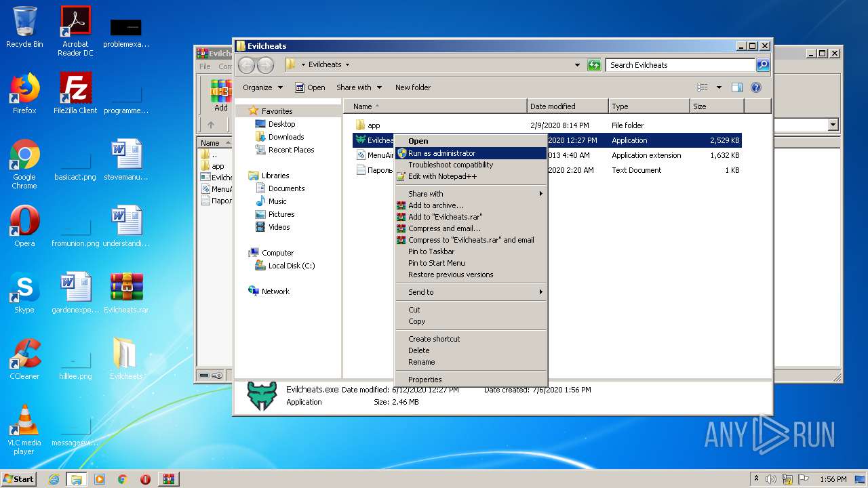Image resolution: width=868 pixels, height=488 pixels.
Task: Select Troubleshoot compatibility option
Action: click(471, 165)
